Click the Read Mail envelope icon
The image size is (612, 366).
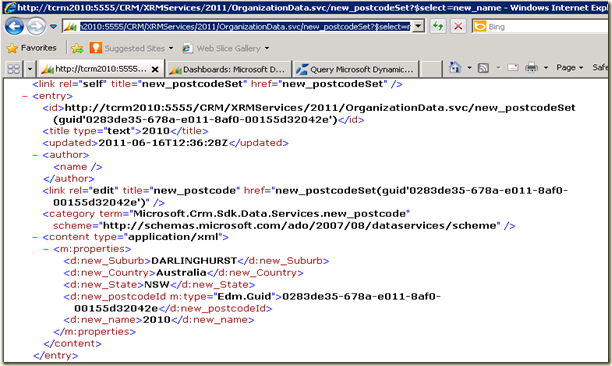tap(512, 68)
